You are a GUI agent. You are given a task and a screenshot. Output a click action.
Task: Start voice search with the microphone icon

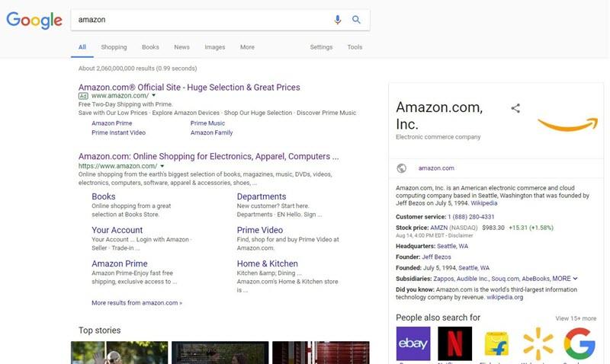(x=337, y=20)
